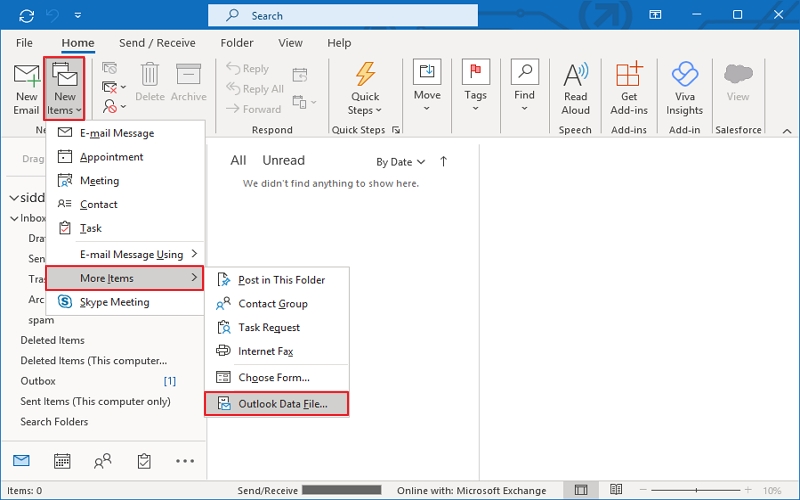The width and height of the screenshot is (800, 500).
Task: Open the More Items submenu
Action: tap(125, 278)
